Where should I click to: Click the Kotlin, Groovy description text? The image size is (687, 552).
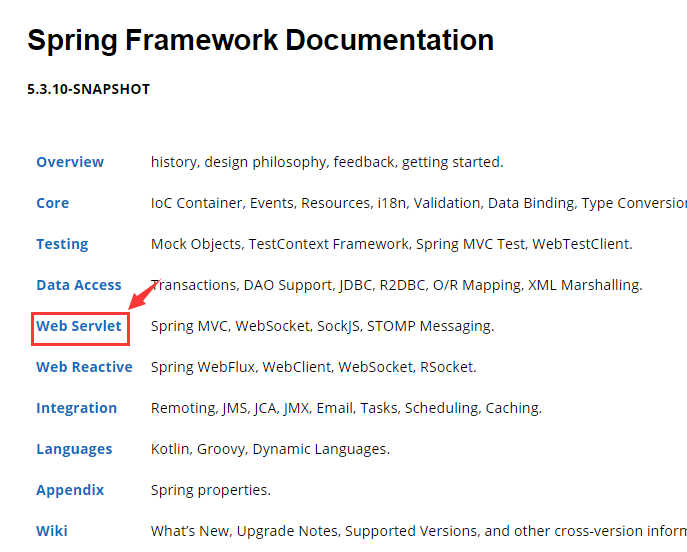click(270, 449)
